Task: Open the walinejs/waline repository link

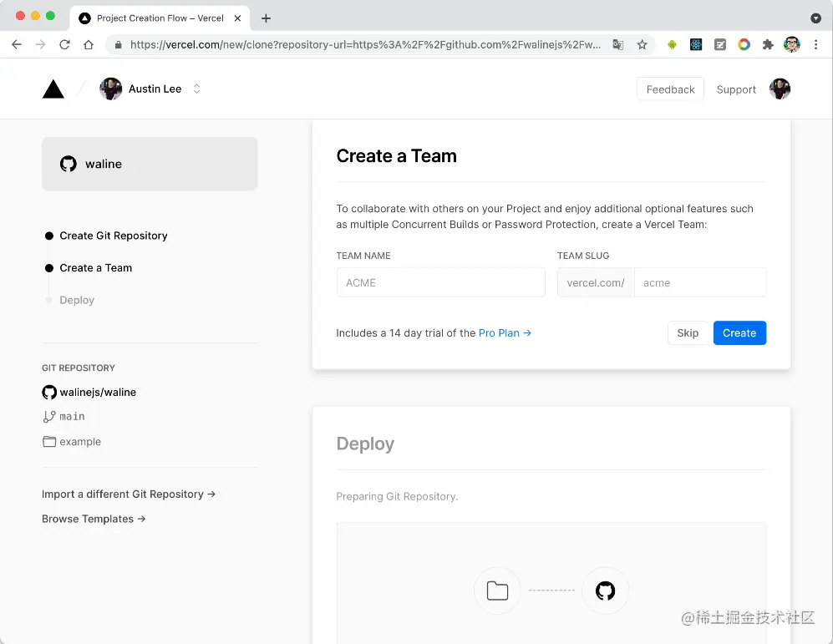Action: tap(98, 392)
